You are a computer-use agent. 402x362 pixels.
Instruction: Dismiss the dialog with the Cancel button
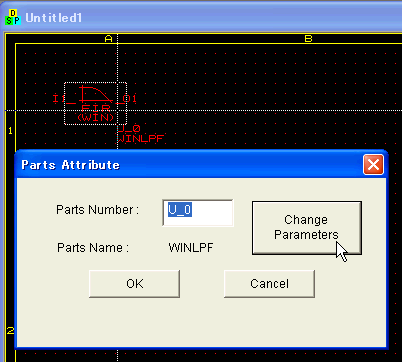(269, 284)
